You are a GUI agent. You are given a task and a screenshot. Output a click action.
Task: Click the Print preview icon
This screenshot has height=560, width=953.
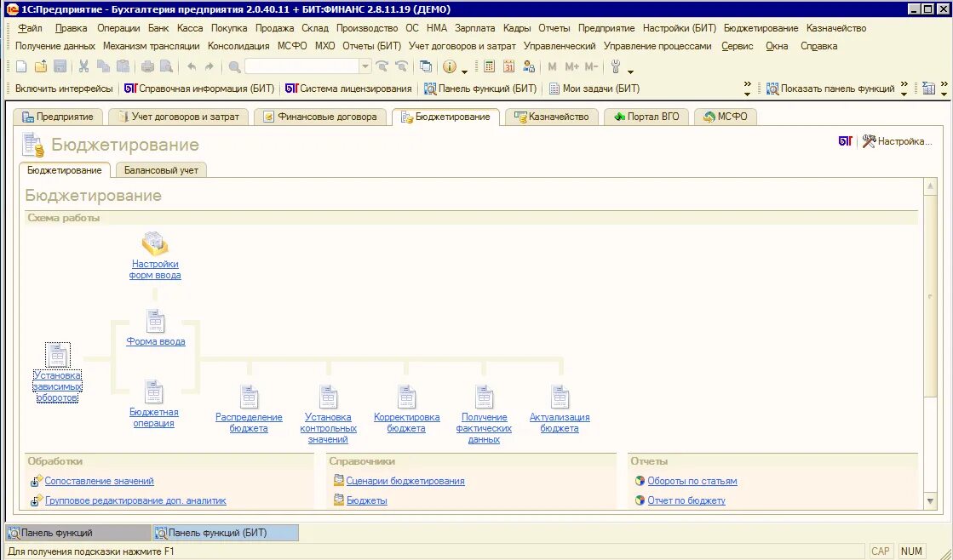pos(167,67)
